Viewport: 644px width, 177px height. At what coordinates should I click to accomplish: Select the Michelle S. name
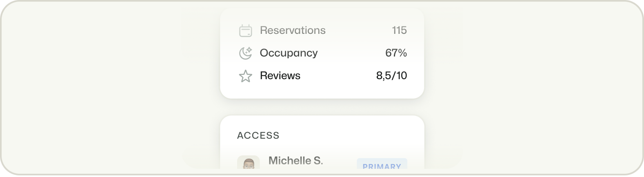(295, 161)
